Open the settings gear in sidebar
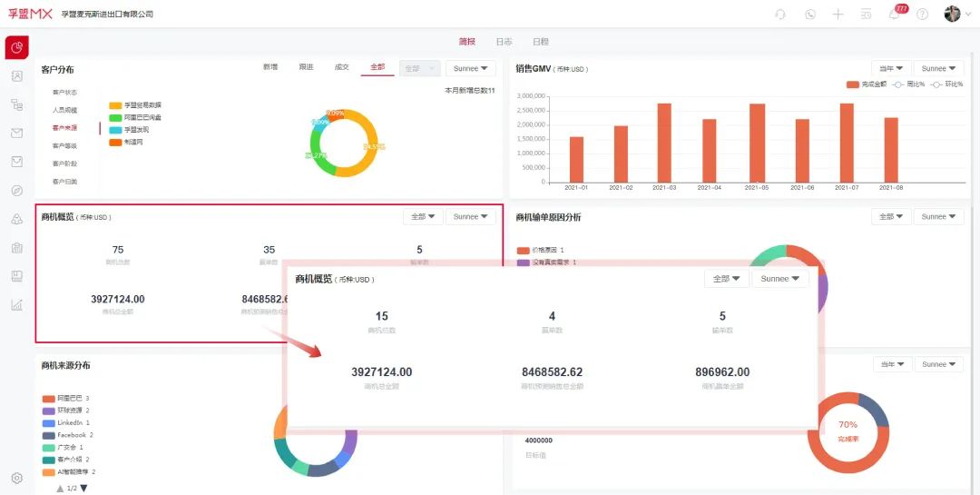This screenshot has width=980, height=495. (17, 478)
